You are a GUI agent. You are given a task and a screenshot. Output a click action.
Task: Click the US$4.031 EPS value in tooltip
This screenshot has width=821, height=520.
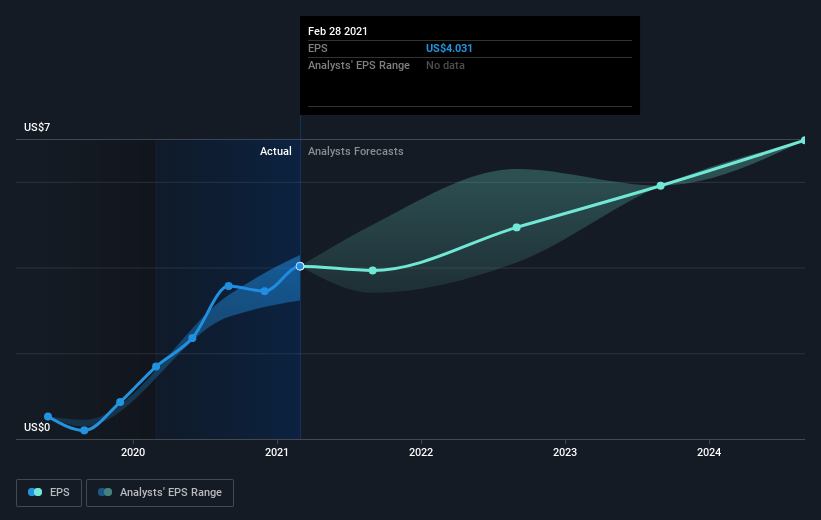449,48
